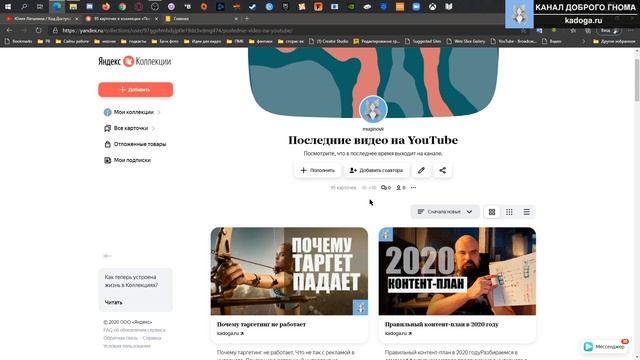Click the share collection icon

(x=442, y=170)
